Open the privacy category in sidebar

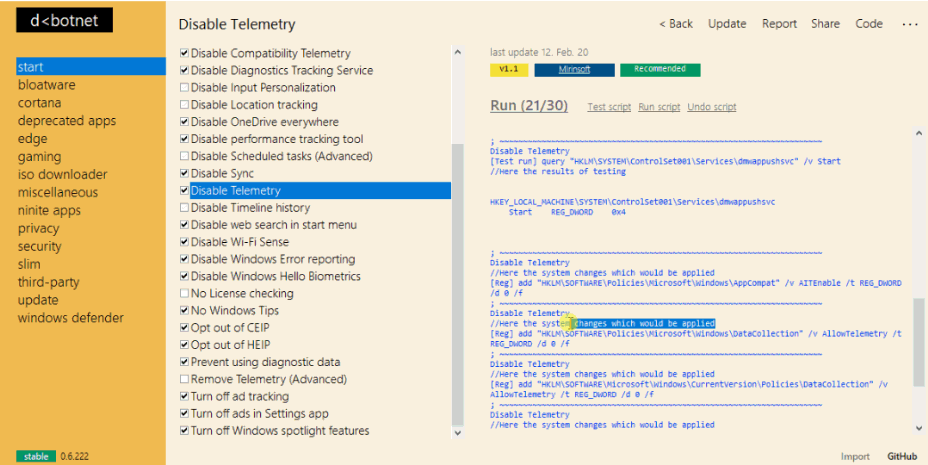(39, 228)
